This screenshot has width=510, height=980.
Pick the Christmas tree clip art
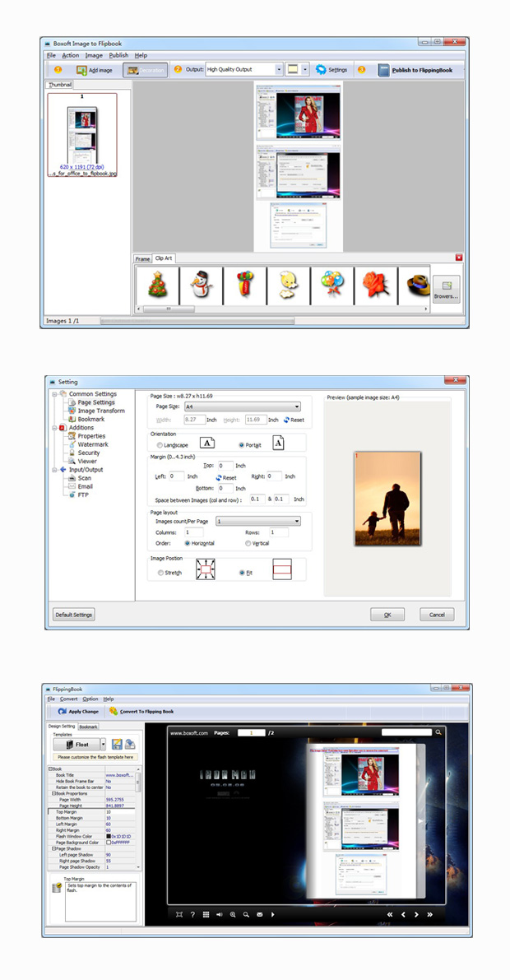(157, 285)
